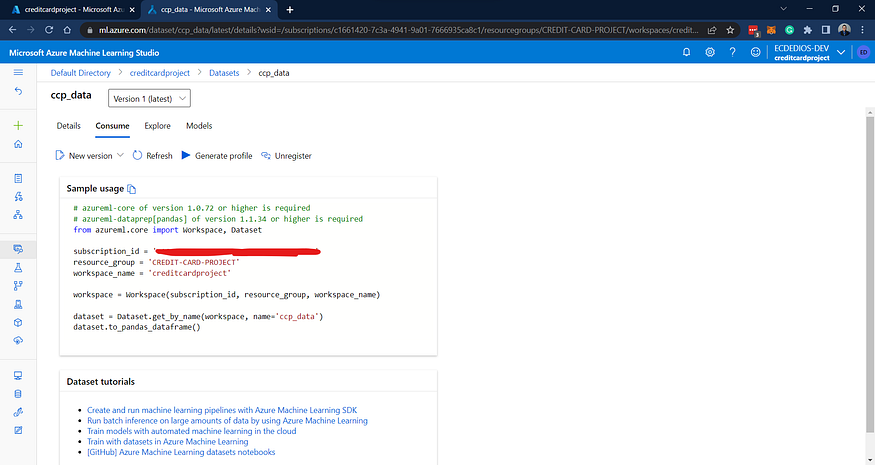
Task: Open Automated ML icon in sidebar
Action: point(18,196)
